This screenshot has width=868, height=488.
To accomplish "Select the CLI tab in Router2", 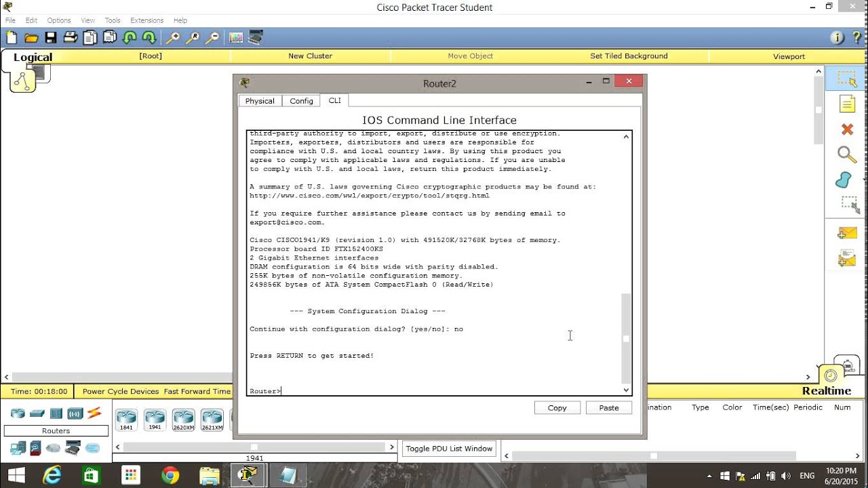I will point(335,100).
